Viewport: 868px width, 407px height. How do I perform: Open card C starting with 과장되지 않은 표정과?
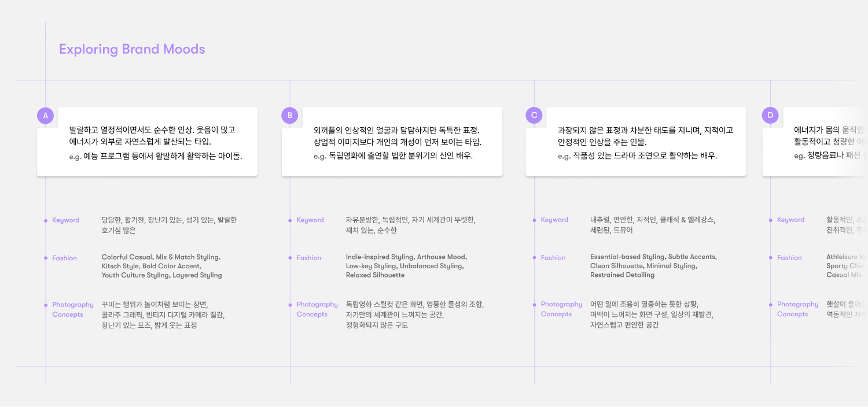[x=636, y=142]
